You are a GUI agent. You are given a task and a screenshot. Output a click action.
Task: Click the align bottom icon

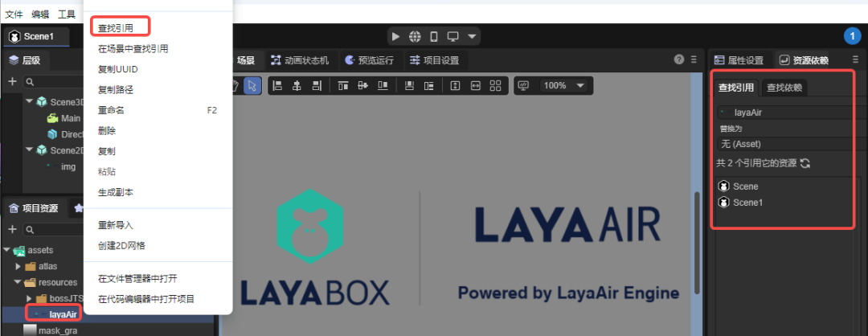(x=383, y=86)
